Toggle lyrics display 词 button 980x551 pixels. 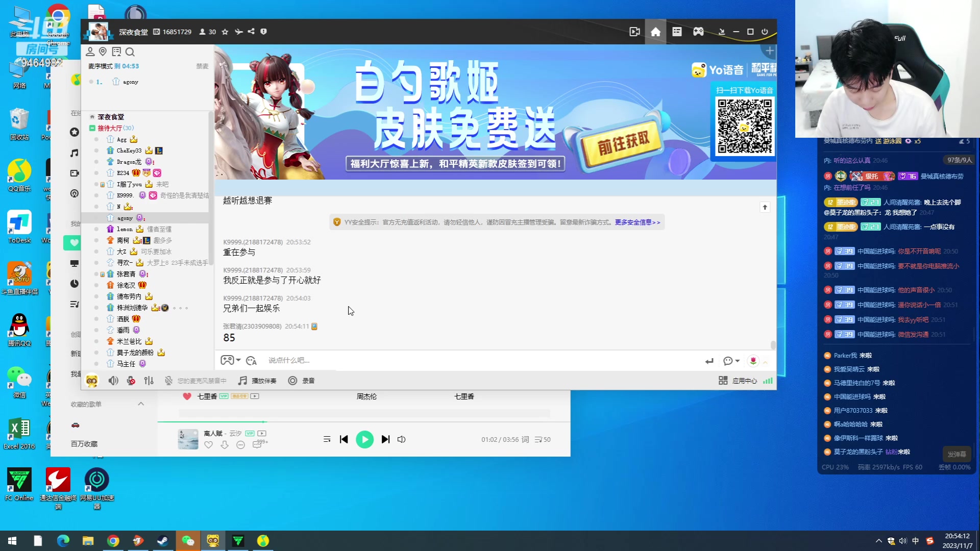[x=525, y=439]
